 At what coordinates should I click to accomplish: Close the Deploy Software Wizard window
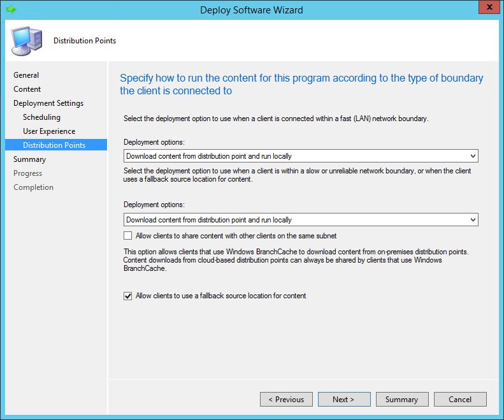[x=488, y=9]
